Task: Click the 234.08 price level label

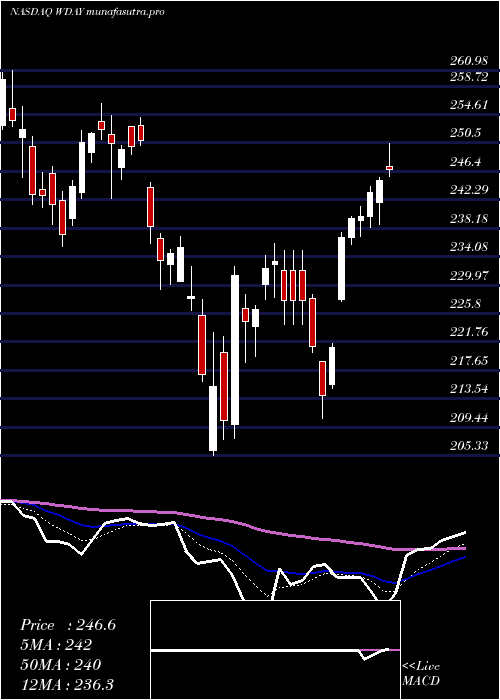Action: click(x=469, y=247)
